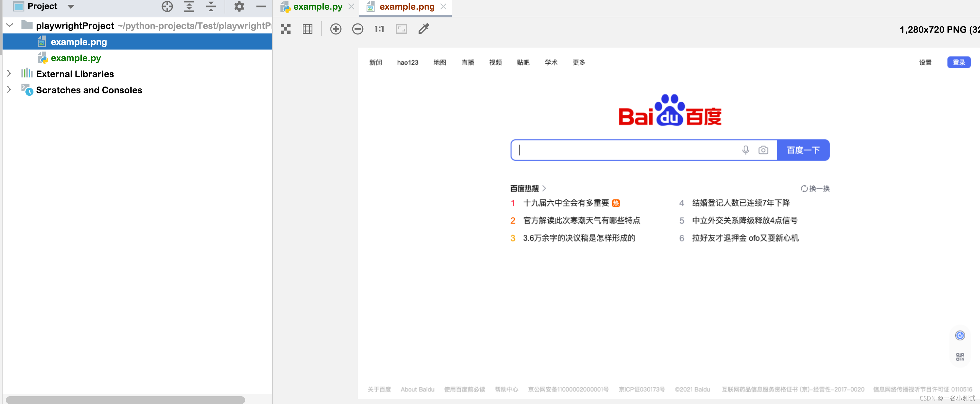The height and width of the screenshot is (404, 980).
Task: Click the Collapse All icon in Project panel
Action: 211,6
